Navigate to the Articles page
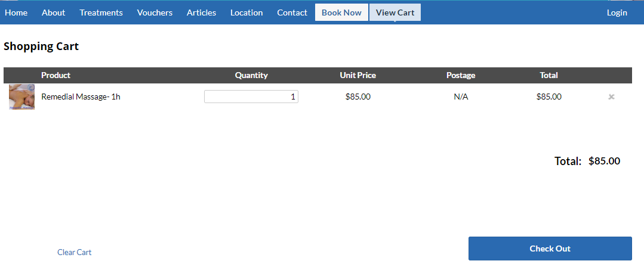The height and width of the screenshot is (267, 644). pos(201,13)
